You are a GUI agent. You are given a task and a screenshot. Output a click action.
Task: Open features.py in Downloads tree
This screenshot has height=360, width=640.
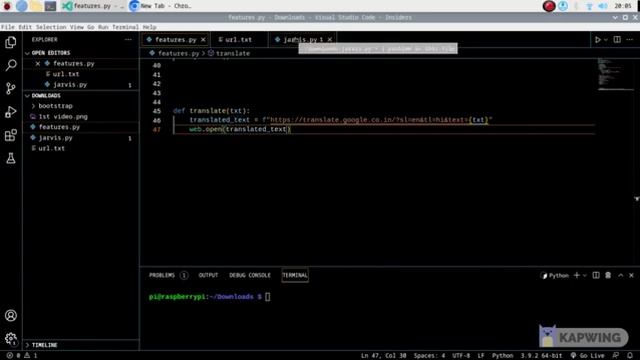click(x=59, y=127)
